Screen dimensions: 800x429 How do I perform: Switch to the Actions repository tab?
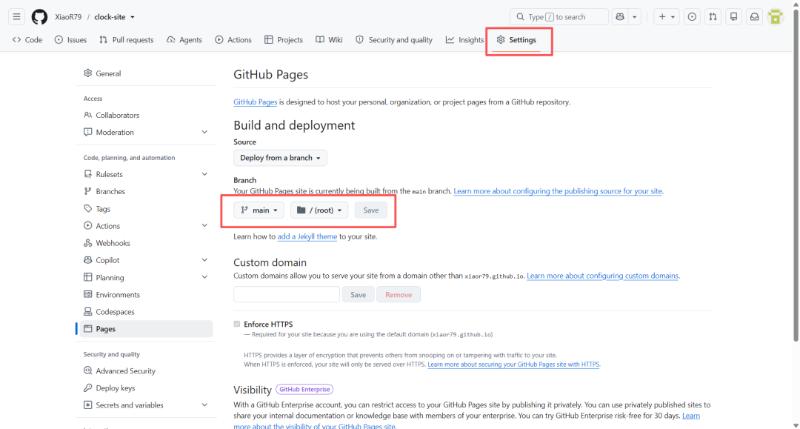tap(233, 40)
